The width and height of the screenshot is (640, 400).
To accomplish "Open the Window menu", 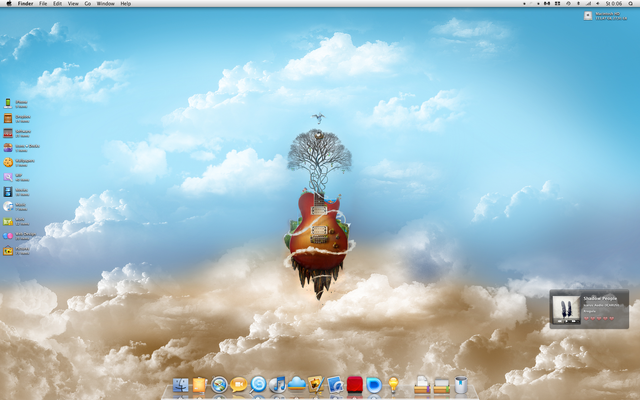I will point(105,3).
